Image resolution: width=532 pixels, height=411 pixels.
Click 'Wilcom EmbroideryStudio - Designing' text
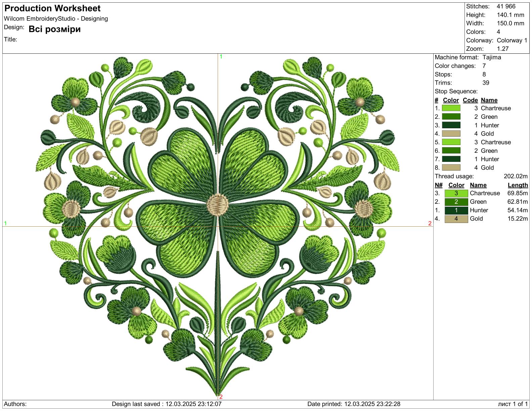tap(56, 19)
